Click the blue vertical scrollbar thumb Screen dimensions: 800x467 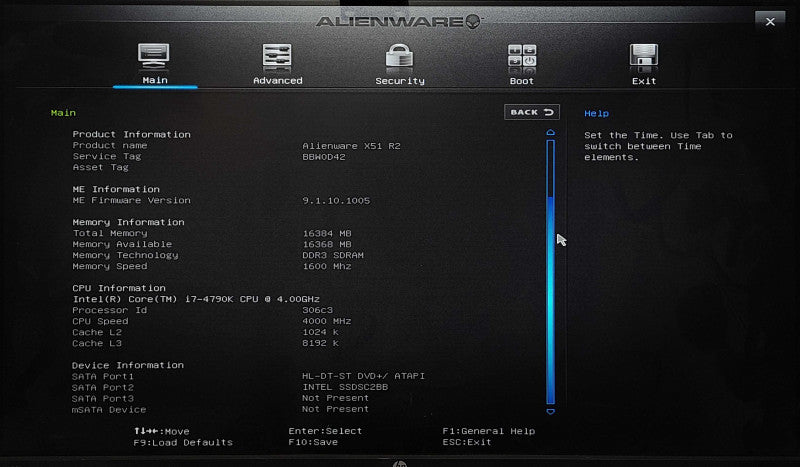tap(551, 300)
